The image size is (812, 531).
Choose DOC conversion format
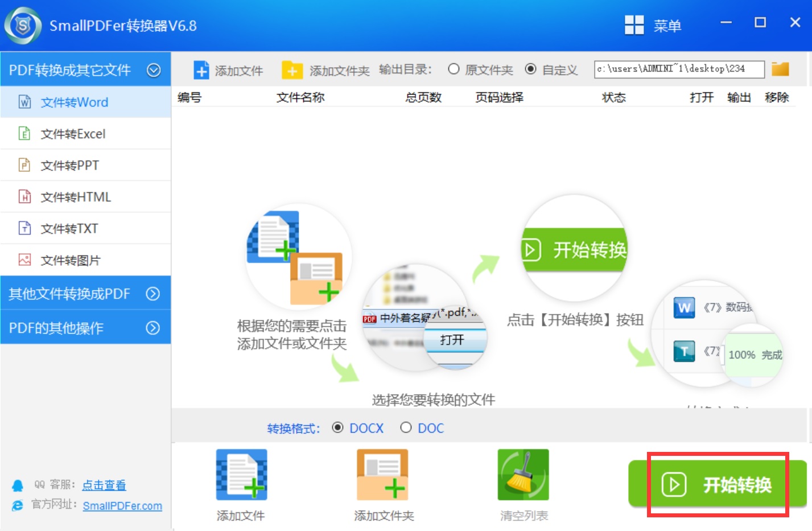click(406, 427)
